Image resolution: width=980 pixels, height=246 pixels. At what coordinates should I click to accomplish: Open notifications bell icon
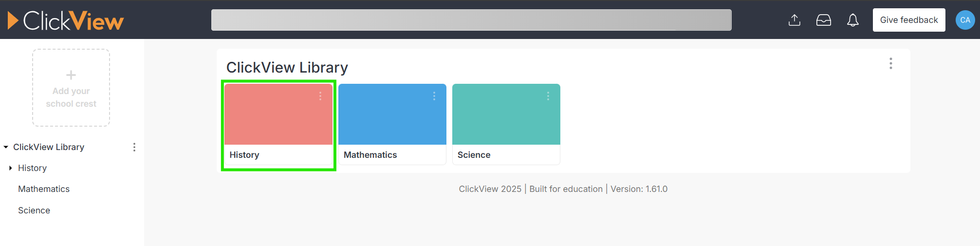click(x=853, y=20)
